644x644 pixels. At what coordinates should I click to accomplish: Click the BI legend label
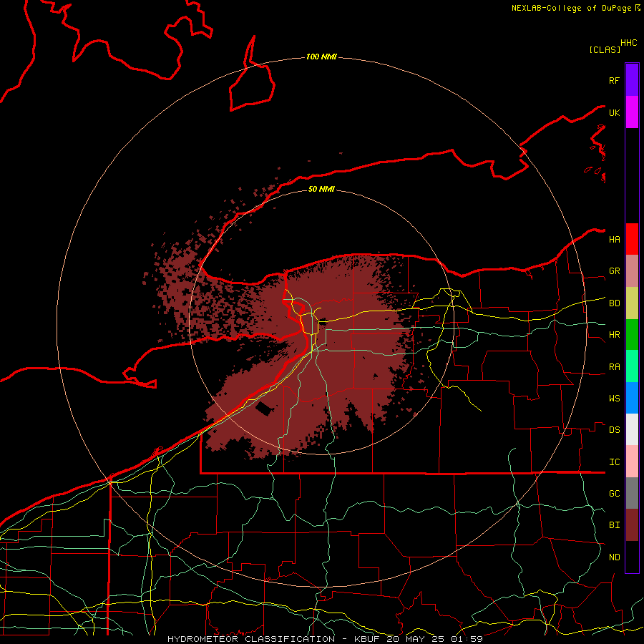pyautogui.click(x=615, y=525)
